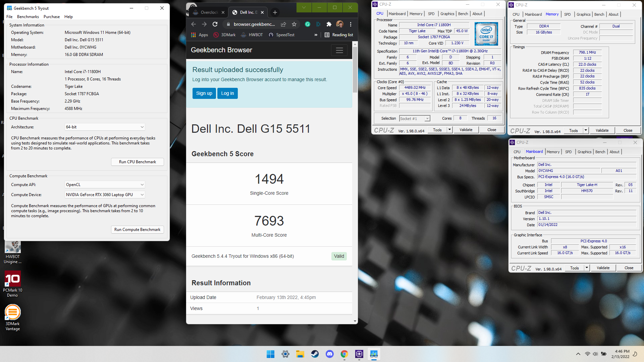This screenshot has width=644, height=362.
Task: Open Chrome three-dot menu
Action: click(x=351, y=24)
